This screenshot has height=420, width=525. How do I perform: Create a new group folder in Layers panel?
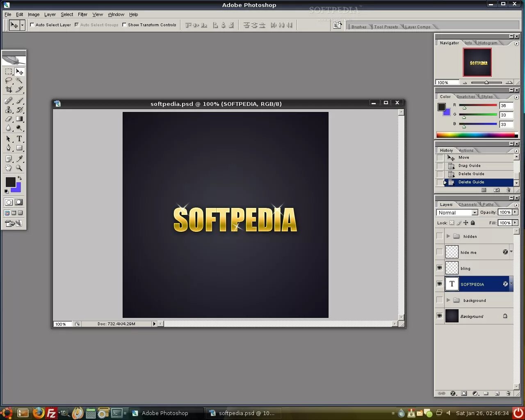(x=486, y=393)
